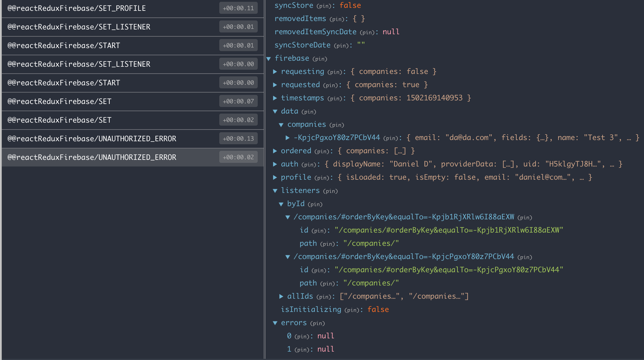644x360 pixels.
Task: Click the removedItemSyncDate null value
Action: coord(391,32)
